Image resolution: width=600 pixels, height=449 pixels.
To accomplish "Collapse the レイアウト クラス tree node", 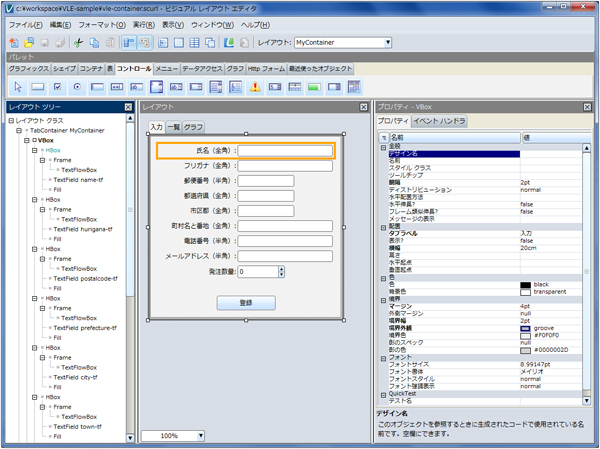I will pos(11,121).
